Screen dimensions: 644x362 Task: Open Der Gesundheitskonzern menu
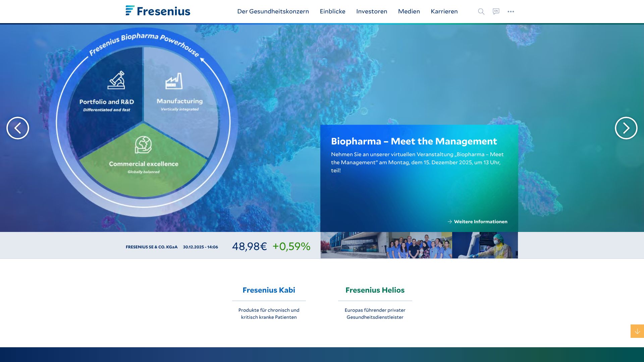[273, 11]
